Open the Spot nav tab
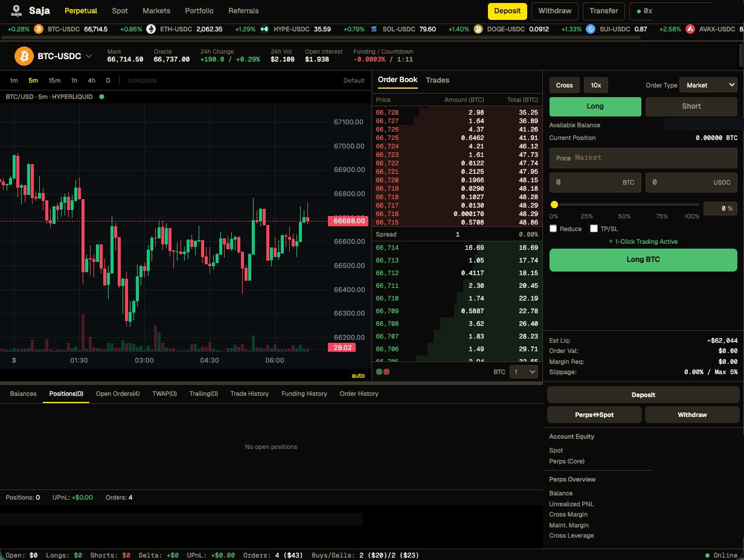The image size is (744, 560). pyautogui.click(x=120, y=11)
